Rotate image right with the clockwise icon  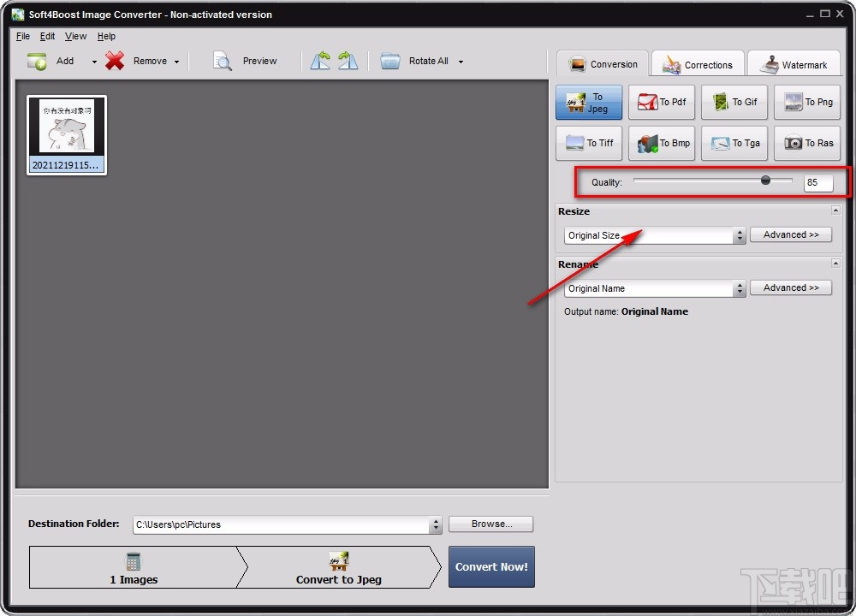[x=348, y=61]
